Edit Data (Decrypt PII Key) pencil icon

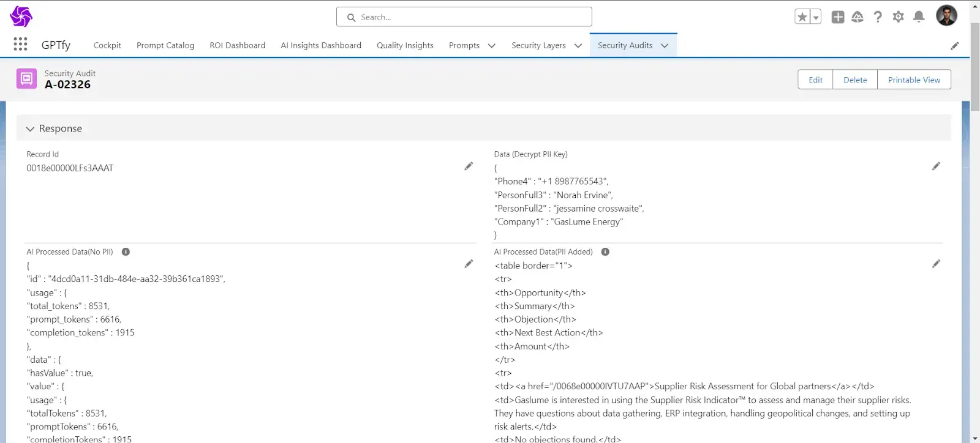[x=936, y=166]
